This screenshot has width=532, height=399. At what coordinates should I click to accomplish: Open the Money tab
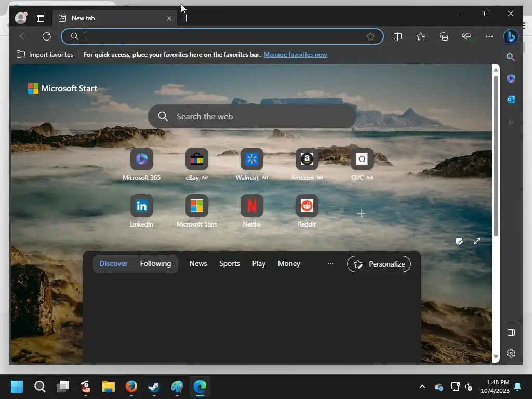tap(289, 263)
